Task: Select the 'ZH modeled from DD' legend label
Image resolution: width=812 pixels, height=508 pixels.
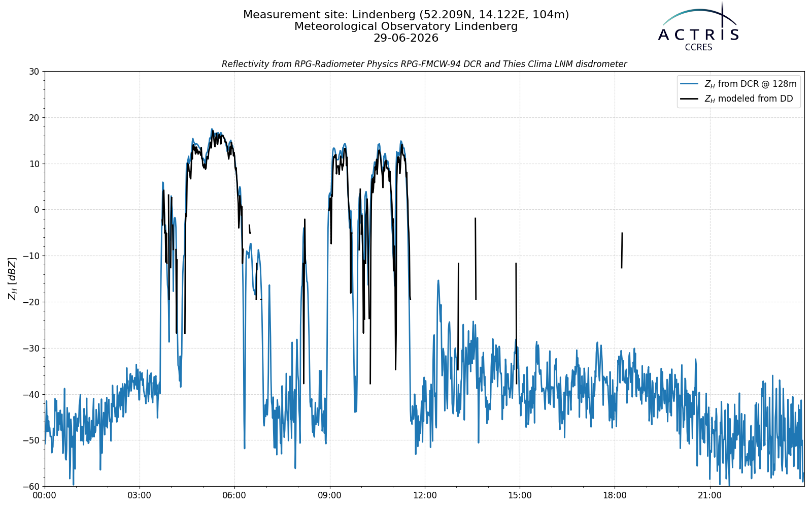Action: pyautogui.click(x=749, y=99)
